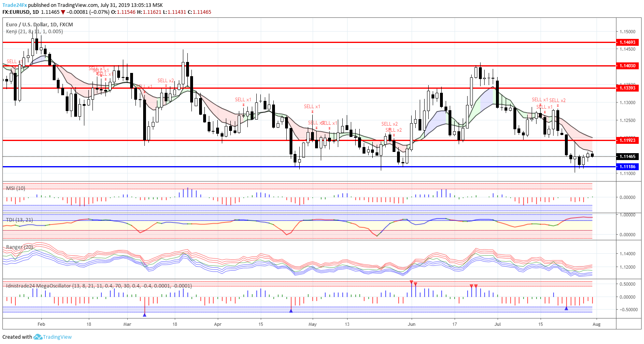Screen dimensions: 644x344
Task: Click the 1.00000 value on TDI axis
Action: (x=627, y=215)
